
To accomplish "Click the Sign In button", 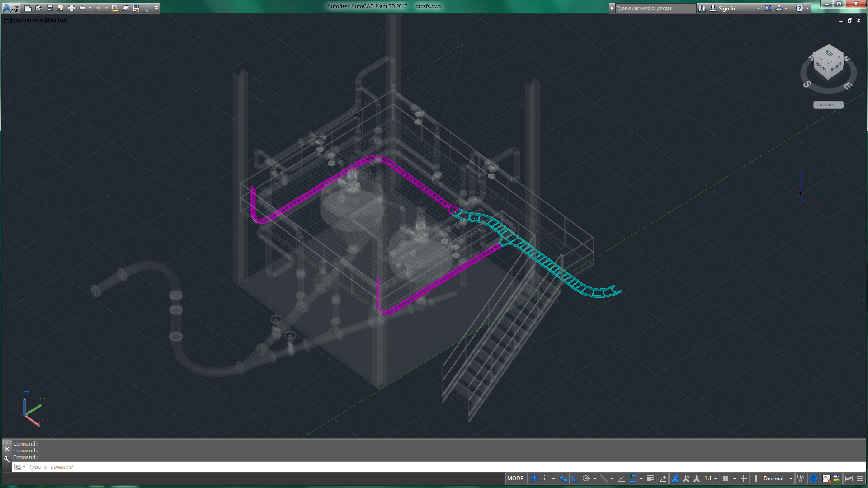I will pyautogui.click(x=726, y=8).
